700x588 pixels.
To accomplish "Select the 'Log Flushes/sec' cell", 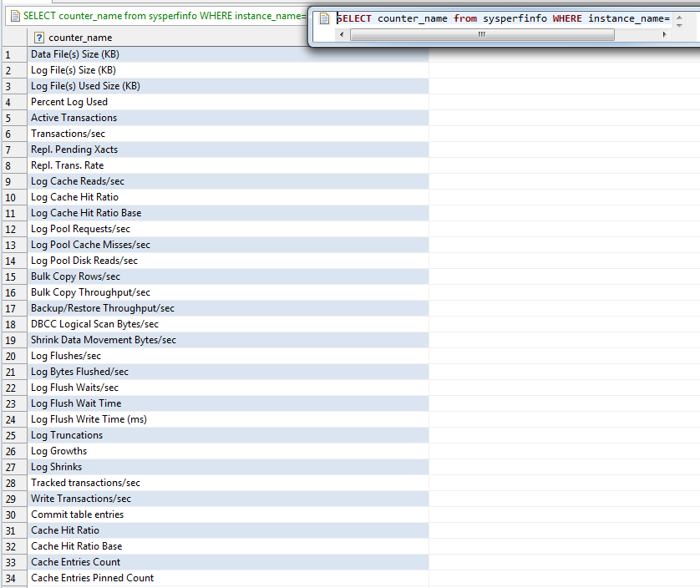I will (x=228, y=356).
